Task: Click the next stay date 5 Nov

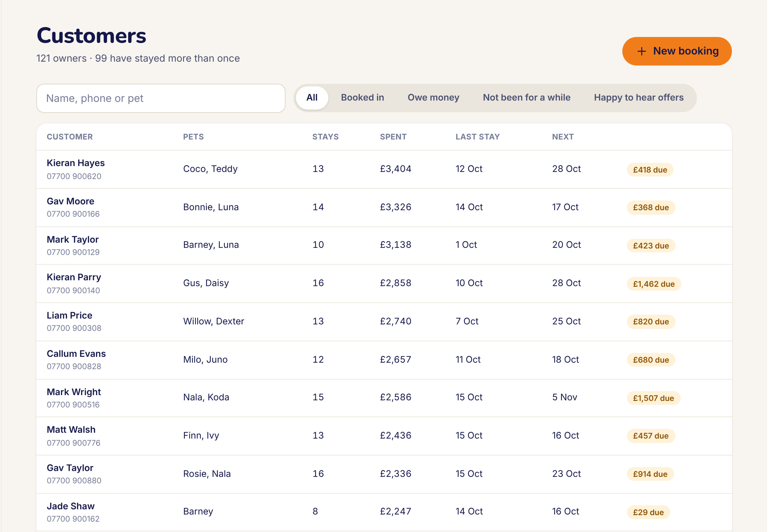Action: 564,397
